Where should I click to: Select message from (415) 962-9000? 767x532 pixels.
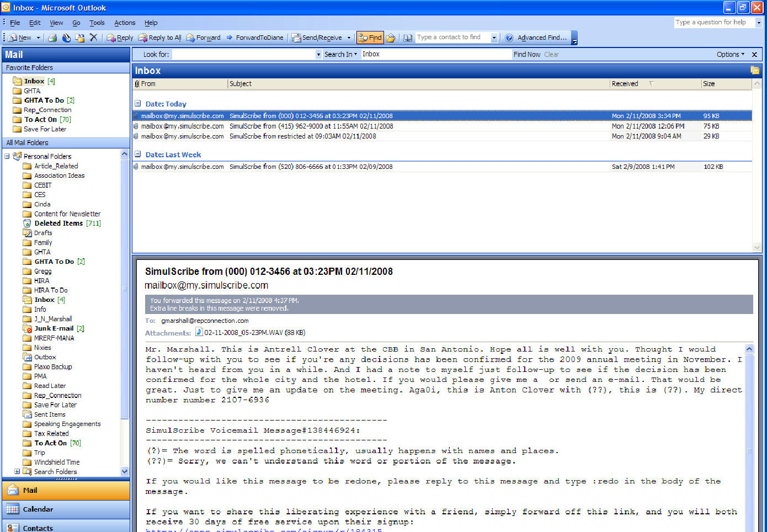pyautogui.click(x=442, y=126)
